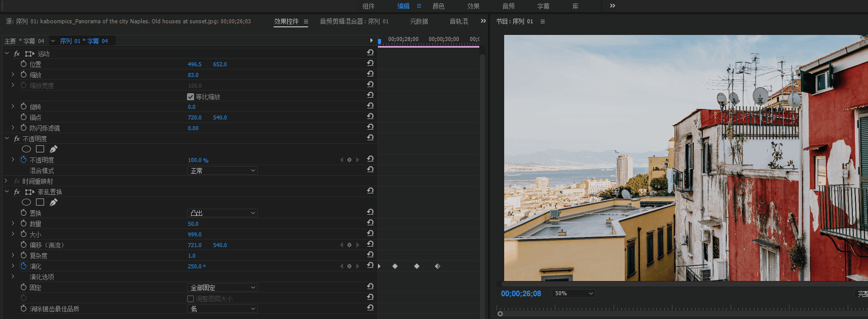Toggle the 运动 fx effect switch
Viewport: 868px width, 319px height.
[17, 54]
